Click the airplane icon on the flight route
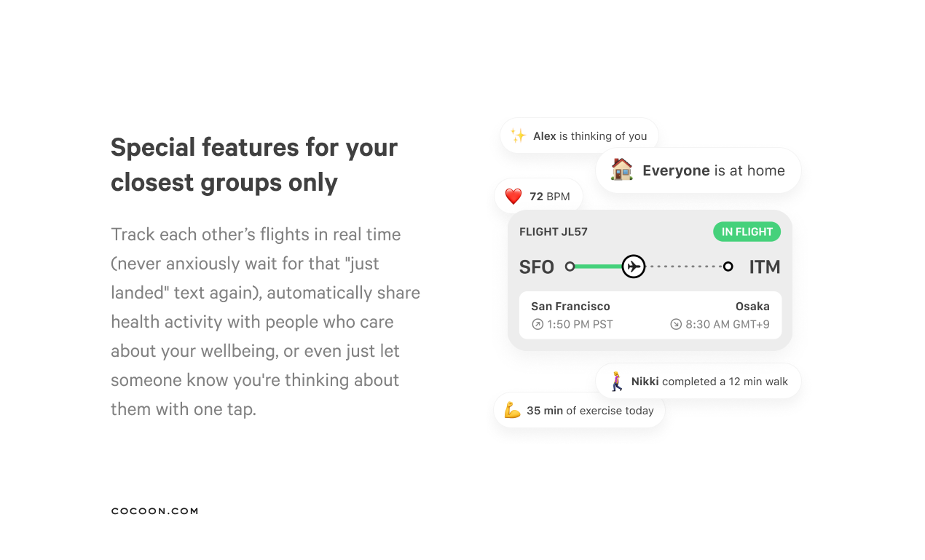The height and width of the screenshot is (560, 925). click(x=634, y=267)
